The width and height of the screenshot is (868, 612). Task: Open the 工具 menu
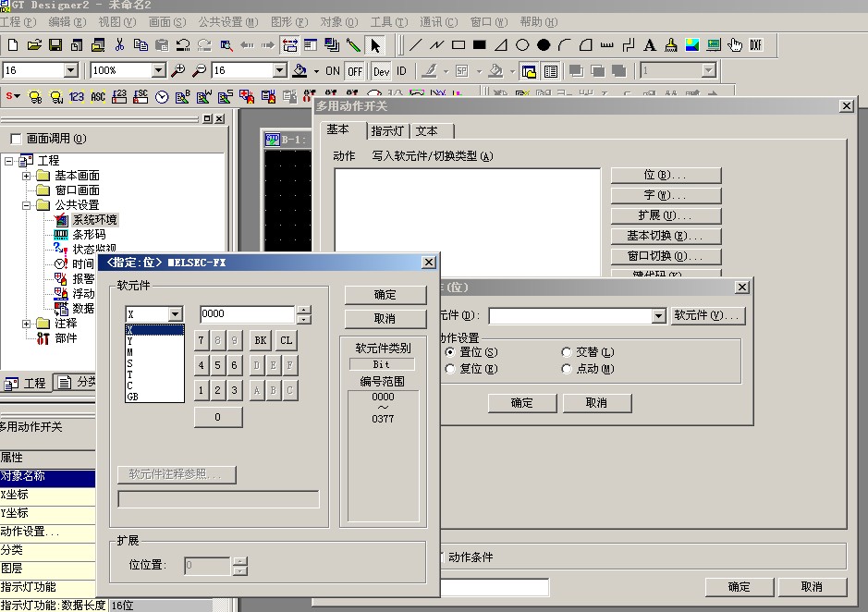(382, 21)
